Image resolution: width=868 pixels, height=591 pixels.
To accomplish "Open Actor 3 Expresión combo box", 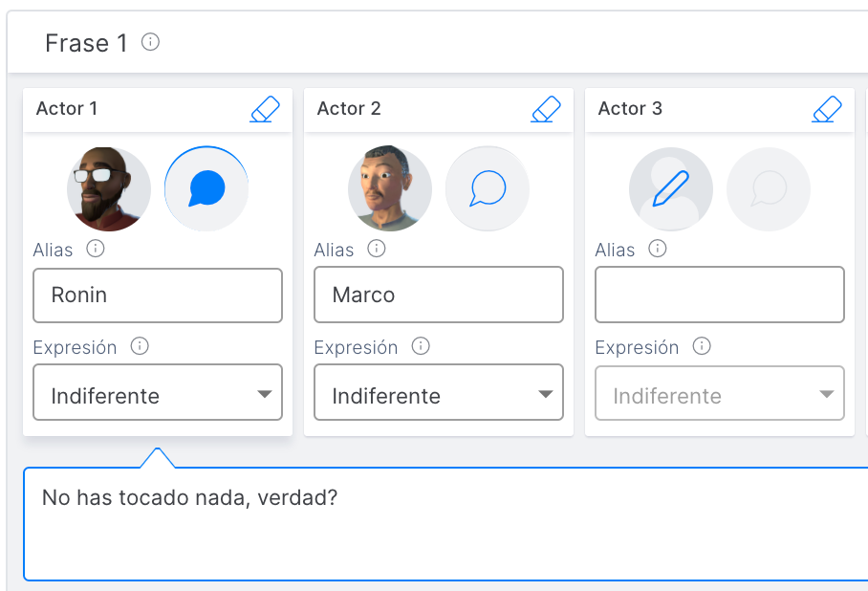I will pyautogui.click(x=720, y=393).
